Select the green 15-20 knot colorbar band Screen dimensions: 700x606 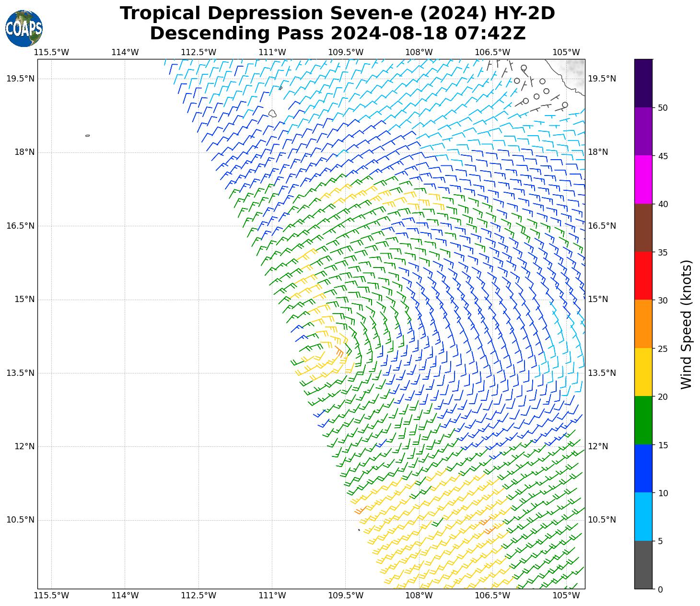(x=643, y=420)
